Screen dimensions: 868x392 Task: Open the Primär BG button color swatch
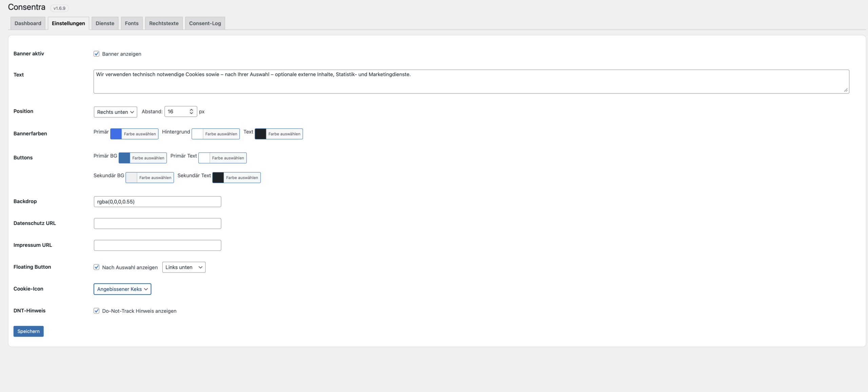124,158
